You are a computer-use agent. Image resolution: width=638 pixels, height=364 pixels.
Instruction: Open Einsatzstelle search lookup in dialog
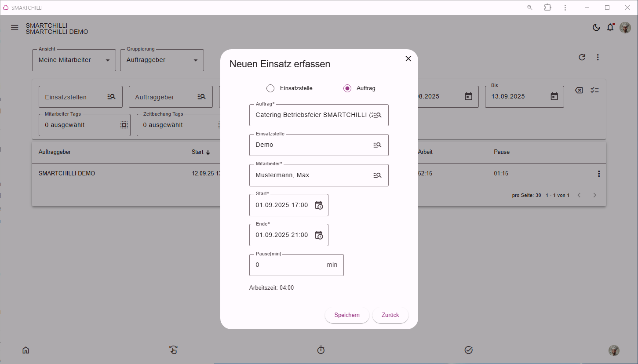pyautogui.click(x=377, y=145)
